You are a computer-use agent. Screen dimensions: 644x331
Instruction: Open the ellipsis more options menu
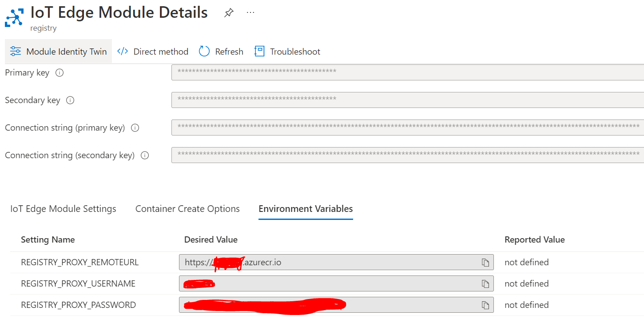(x=250, y=12)
